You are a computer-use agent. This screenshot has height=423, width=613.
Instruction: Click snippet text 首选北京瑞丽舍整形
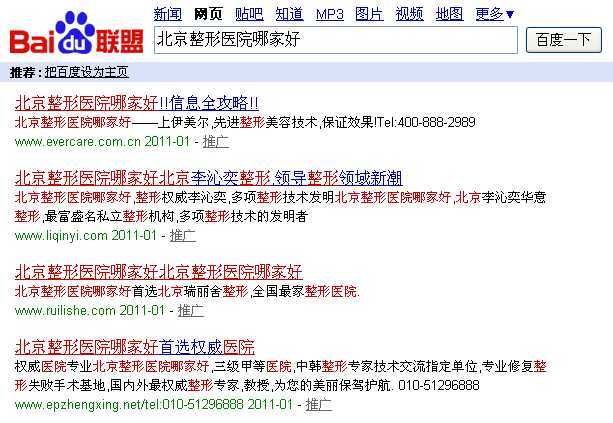point(190,291)
